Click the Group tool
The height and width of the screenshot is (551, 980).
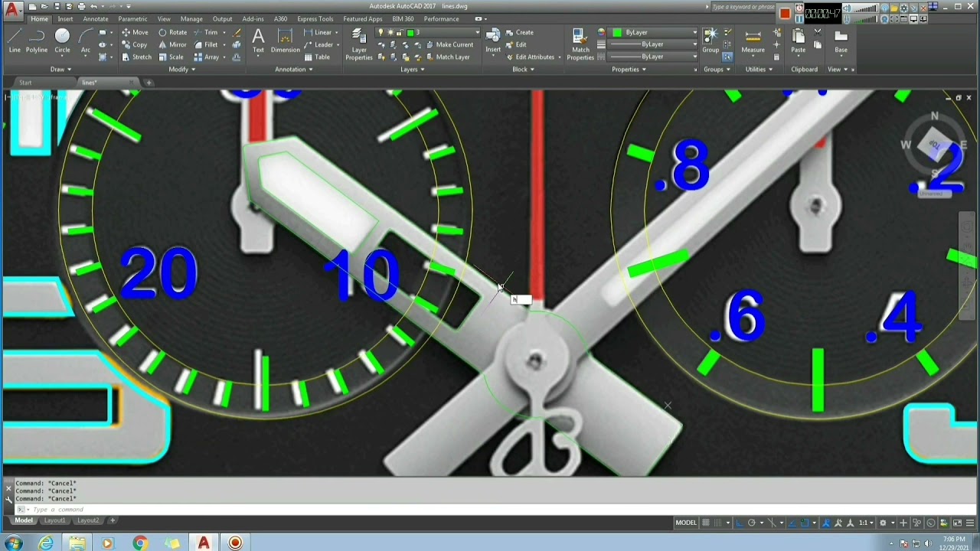[x=710, y=41]
